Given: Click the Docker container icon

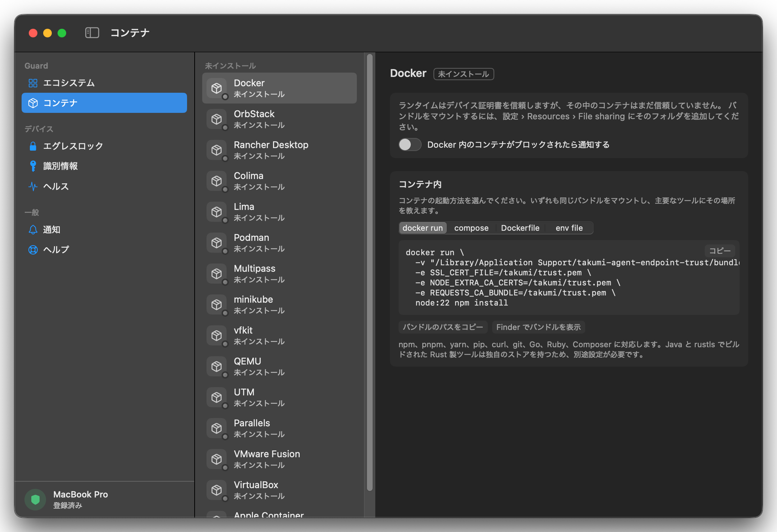Looking at the screenshot, I should coord(217,88).
